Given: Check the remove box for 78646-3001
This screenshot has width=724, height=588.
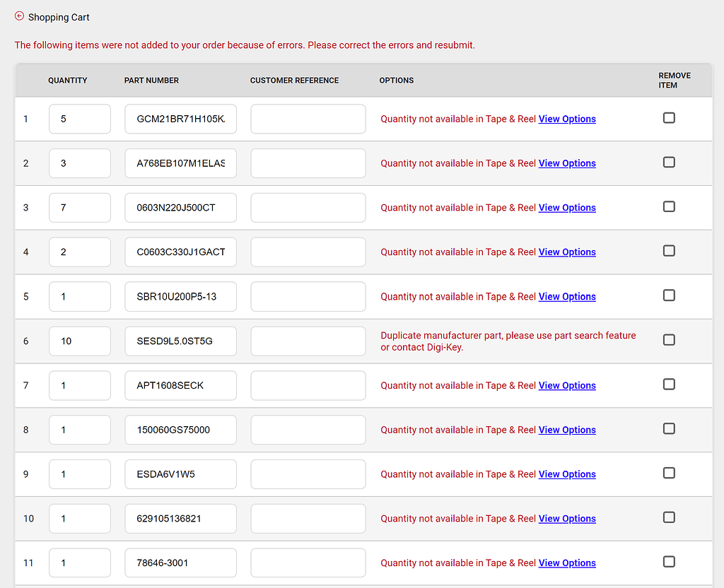Looking at the screenshot, I should (x=669, y=561).
